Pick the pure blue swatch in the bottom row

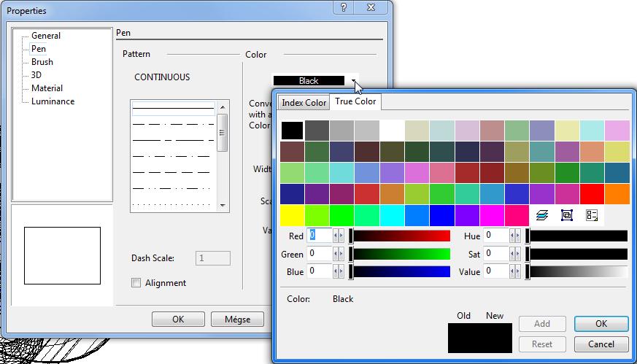(442, 215)
